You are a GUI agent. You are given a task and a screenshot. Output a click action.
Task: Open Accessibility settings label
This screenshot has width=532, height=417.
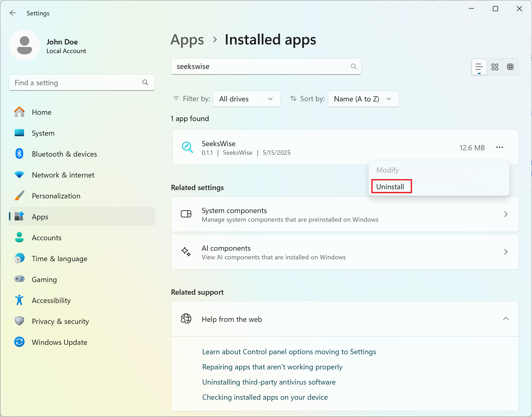(x=51, y=300)
